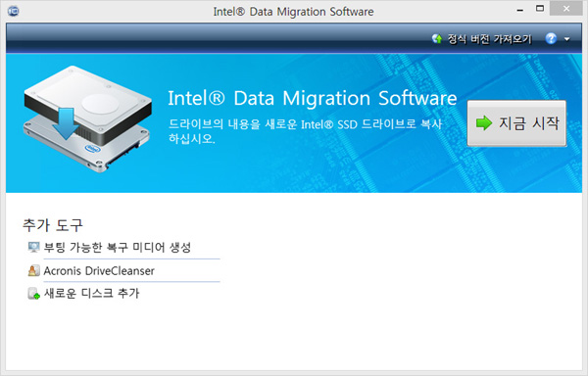The height and width of the screenshot is (376, 588).
Task: Select 새로운 디스크 추가
Action: (x=91, y=293)
